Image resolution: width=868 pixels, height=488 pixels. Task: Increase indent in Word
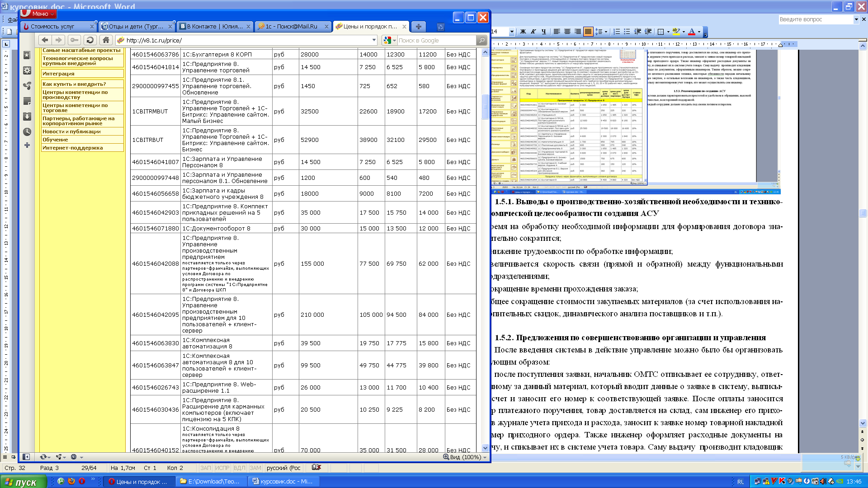[x=648, y=32]
